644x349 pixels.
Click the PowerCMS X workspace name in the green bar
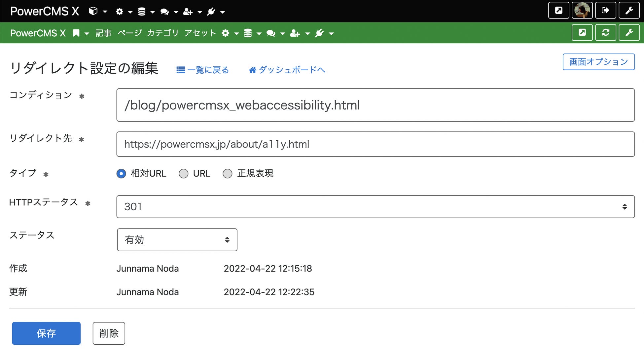[38, 33]
